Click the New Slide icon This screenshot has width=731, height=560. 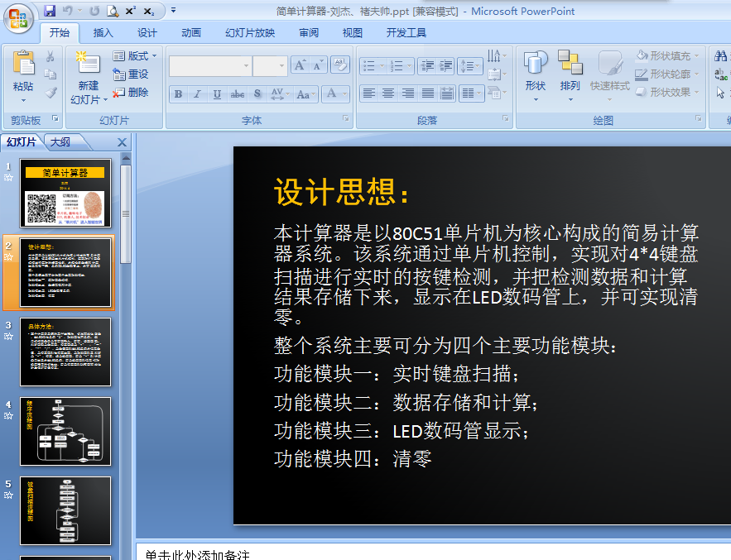click(x=88, y=63)
